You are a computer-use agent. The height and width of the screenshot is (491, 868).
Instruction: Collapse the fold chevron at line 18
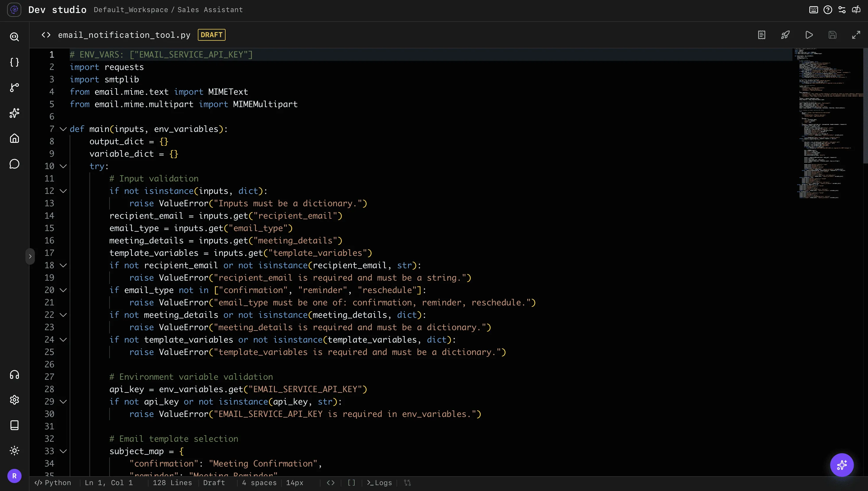[x=63, y=265]
